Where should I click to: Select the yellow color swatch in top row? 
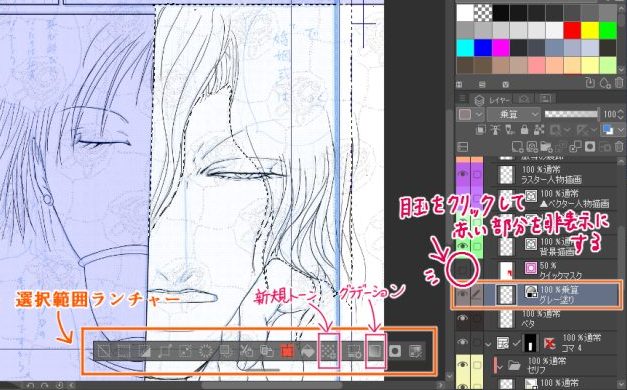click(x=590, y=31)
